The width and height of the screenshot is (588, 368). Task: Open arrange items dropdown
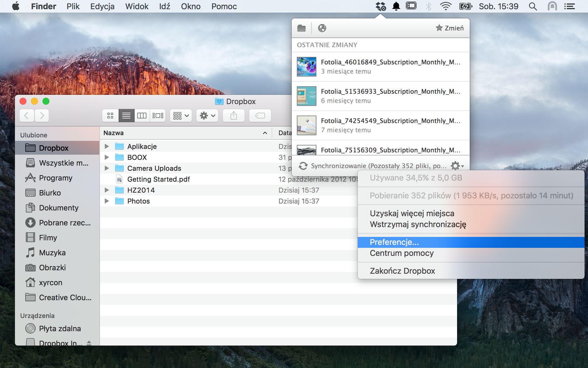pyautogui.click(x=181, y=116)
